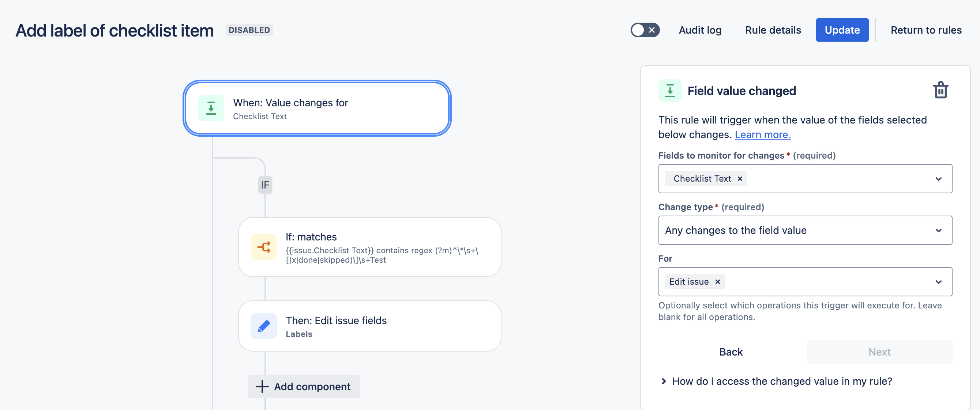The height and width of the screenshot is (410, 980).
Task: Toggle the rule enabled switch
Action: 645,30
